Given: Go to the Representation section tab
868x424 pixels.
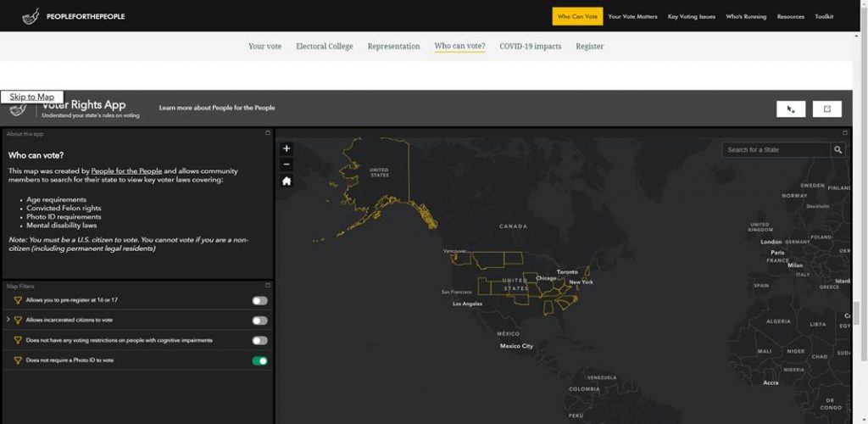Looking at the screenshot, I should pyautogui.click(x=393, y=47).
